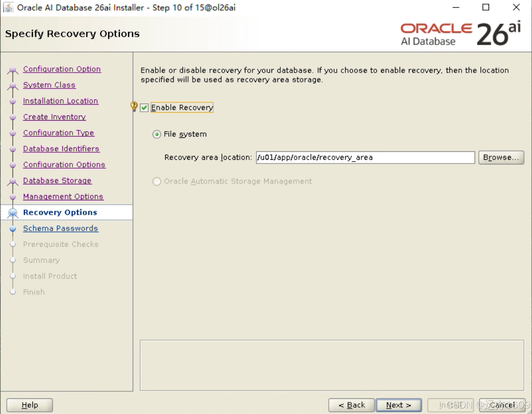Open the Create Inventory step link
Screen dimensions: 532x414
[54, 117]
